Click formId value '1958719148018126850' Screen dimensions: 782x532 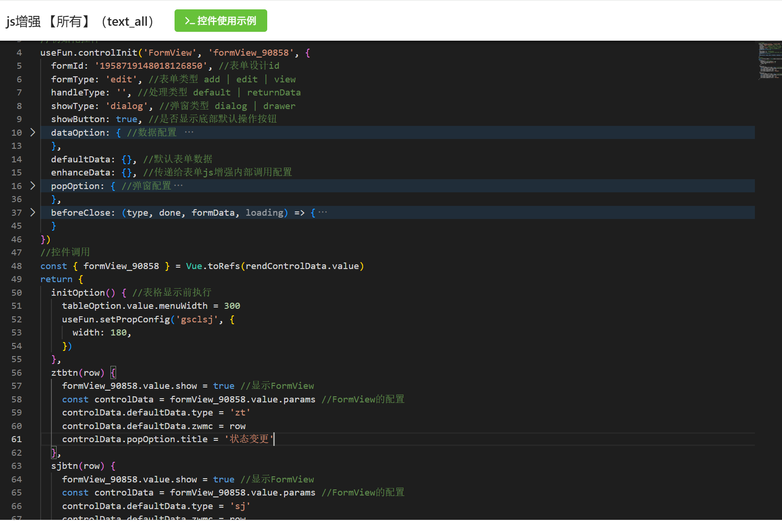click(x=151, y=66)
